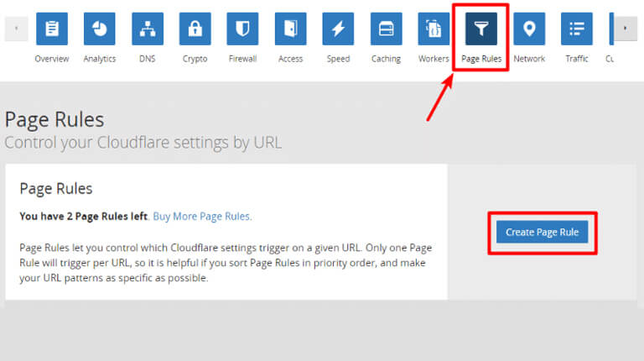Select the Page Rules funnel icon
The height and width of the screenshot is (361, 644).
coord(481,29)
